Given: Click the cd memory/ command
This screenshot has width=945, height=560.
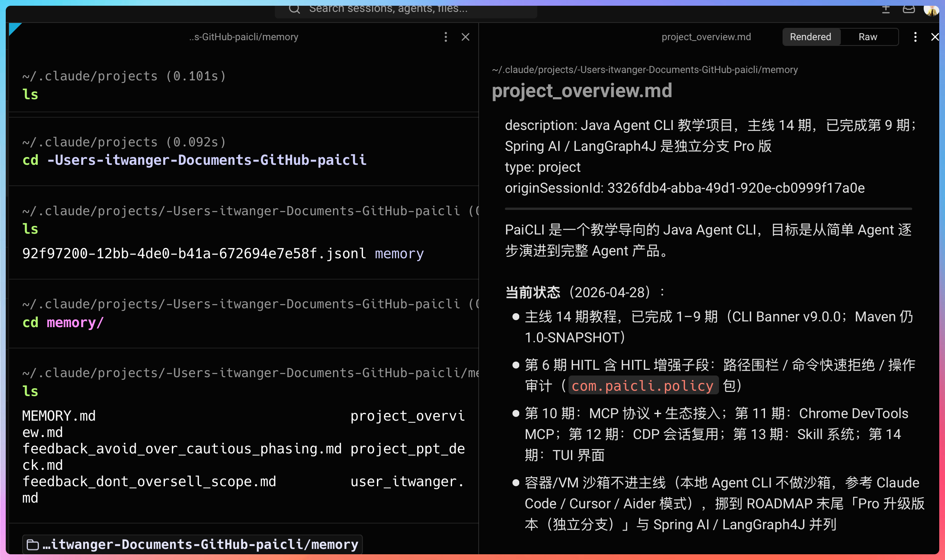Looking at the screenshot, I should [63, 323].
